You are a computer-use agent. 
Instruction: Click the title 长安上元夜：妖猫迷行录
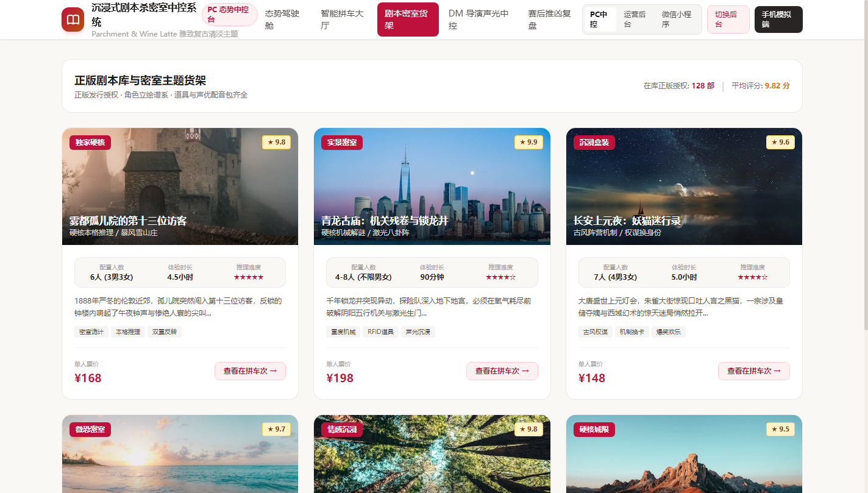(627, 221)
